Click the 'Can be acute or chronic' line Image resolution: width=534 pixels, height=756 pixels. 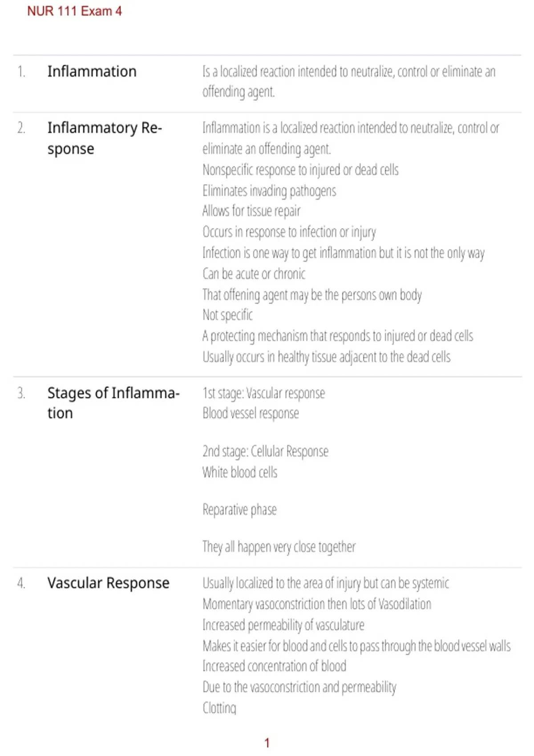pyautogui.click(x=254, y=274)
